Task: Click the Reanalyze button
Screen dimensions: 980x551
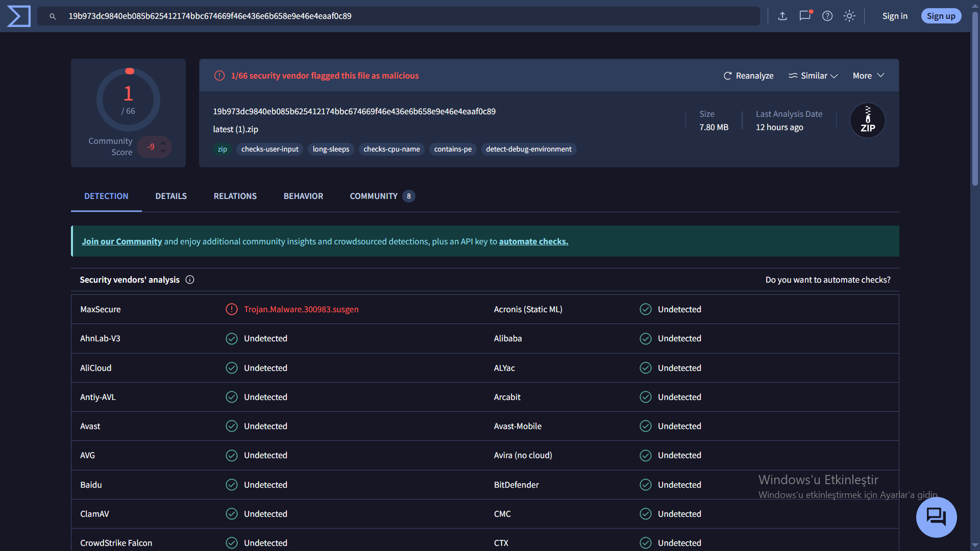Action: pyautogui.click(x=748, y=76)
